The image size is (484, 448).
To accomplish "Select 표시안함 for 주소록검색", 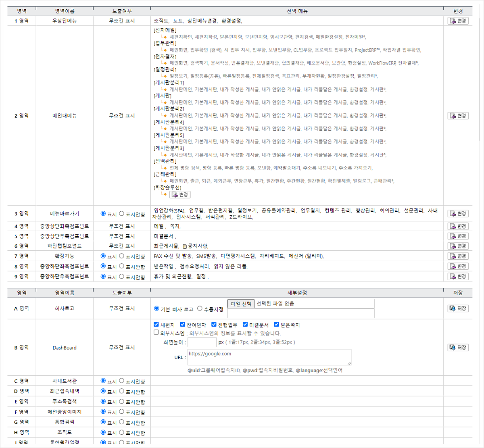I will coord(122,401).
